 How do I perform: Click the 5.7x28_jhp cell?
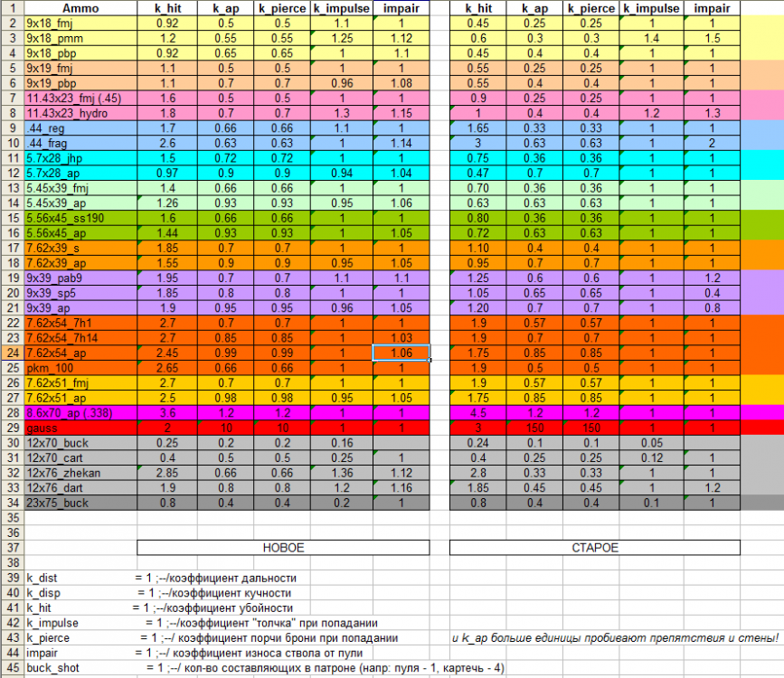click(80, 158)
